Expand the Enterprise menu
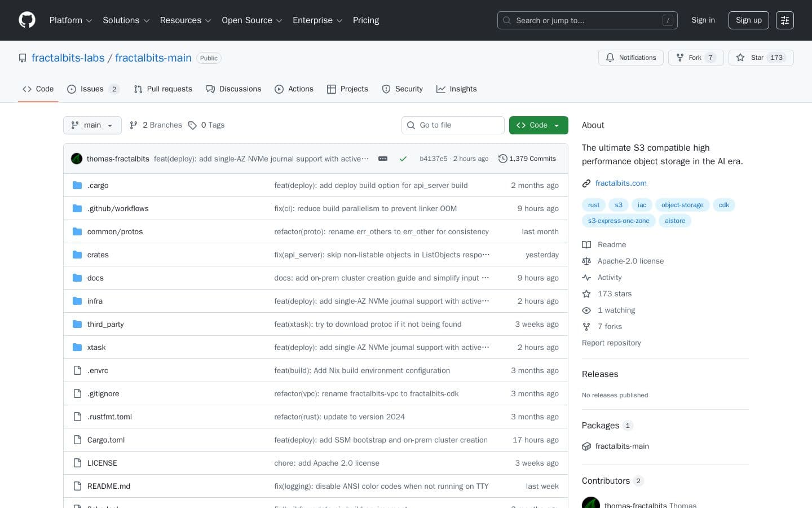The image size is (812, 508). coord(317,20)
